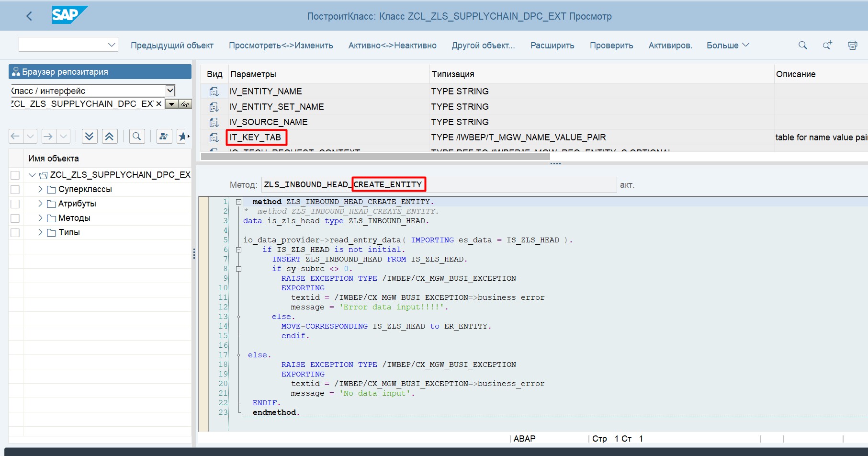Go back with the header back arrow

[29, 16]
